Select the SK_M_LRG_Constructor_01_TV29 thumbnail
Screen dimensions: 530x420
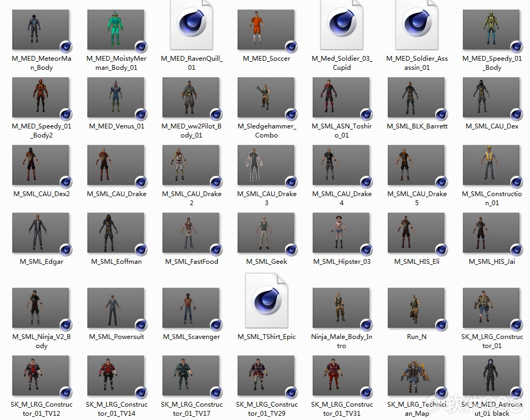click(266, 375)
